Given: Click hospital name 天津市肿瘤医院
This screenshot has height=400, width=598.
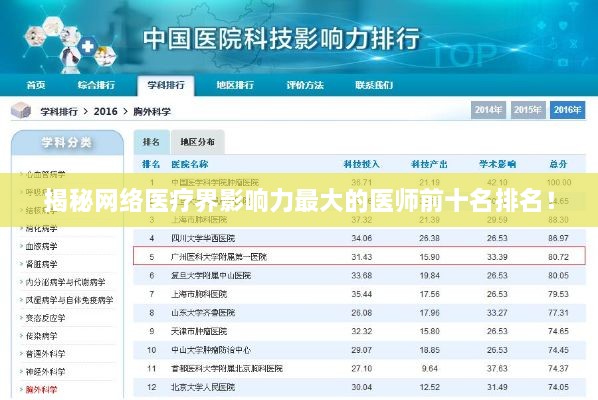Looking at the screenshot, I should click(199, 331).
